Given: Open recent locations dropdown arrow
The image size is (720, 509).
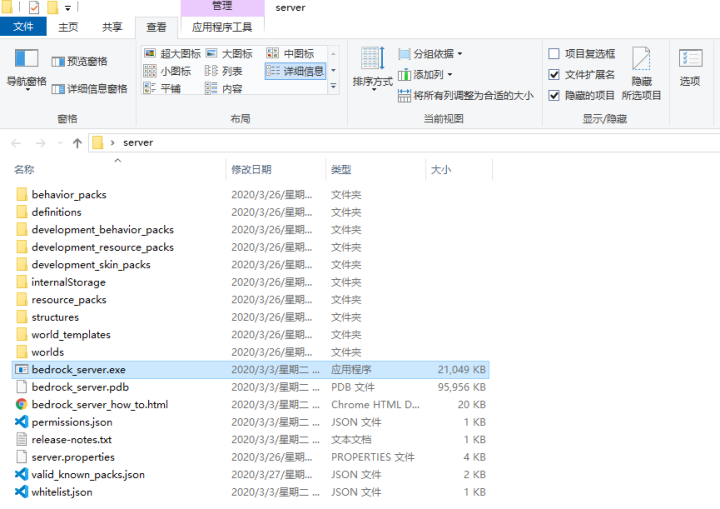Looking at the screenshot, I should pos(60,143).
